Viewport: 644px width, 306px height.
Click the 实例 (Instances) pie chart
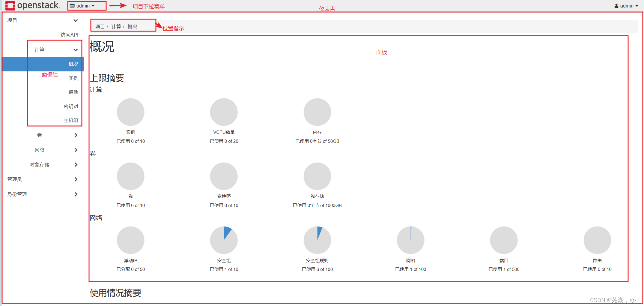point(130,112)
